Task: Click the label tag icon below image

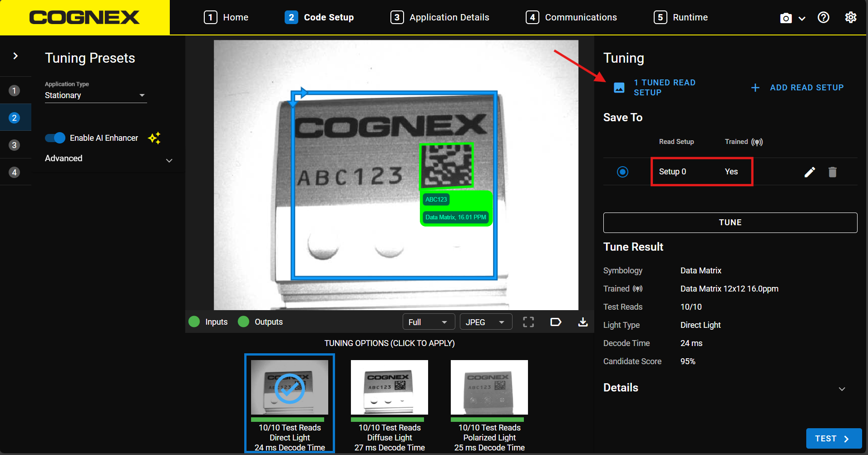Action: point(556,322)
